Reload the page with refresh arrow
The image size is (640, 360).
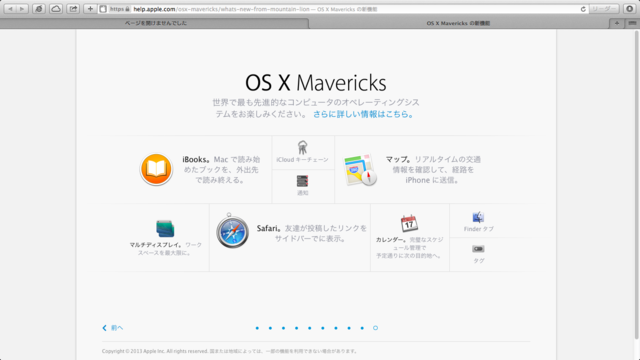point(583,9)
